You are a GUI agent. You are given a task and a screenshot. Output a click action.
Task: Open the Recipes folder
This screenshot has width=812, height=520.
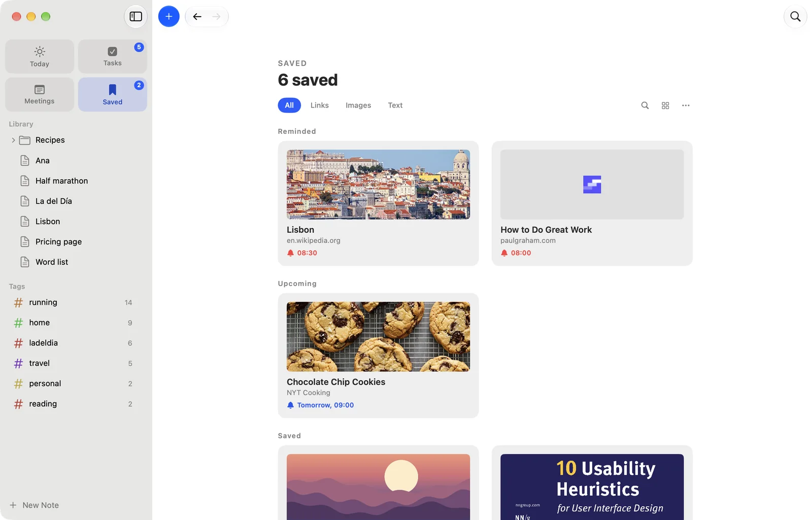point(50,140)
